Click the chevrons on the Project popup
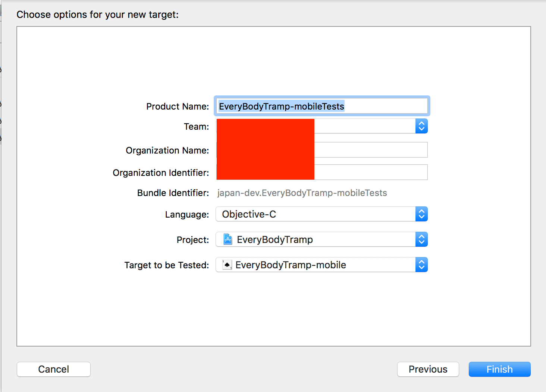546x392 pixels. click(x=421, y=239)
